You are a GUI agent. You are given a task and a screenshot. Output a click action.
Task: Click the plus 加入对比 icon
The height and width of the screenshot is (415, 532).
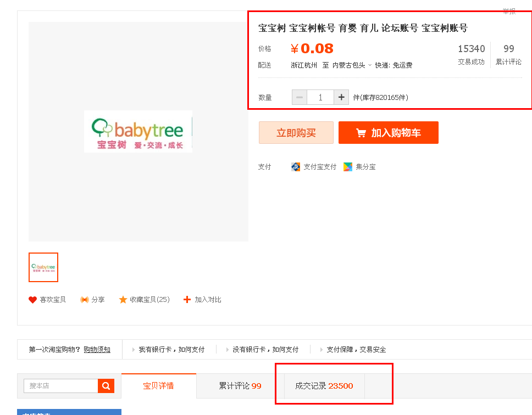tap(187, 300)
